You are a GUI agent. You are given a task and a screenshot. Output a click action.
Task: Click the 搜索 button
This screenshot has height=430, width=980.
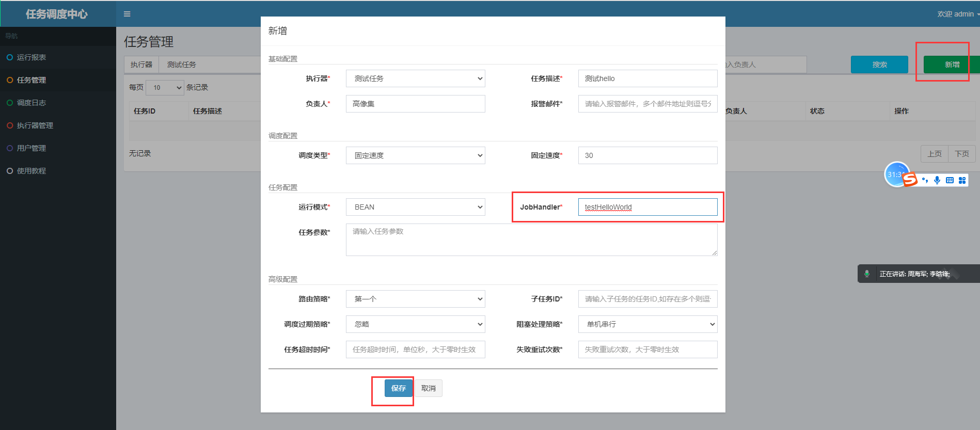click(x=879, y=65)
